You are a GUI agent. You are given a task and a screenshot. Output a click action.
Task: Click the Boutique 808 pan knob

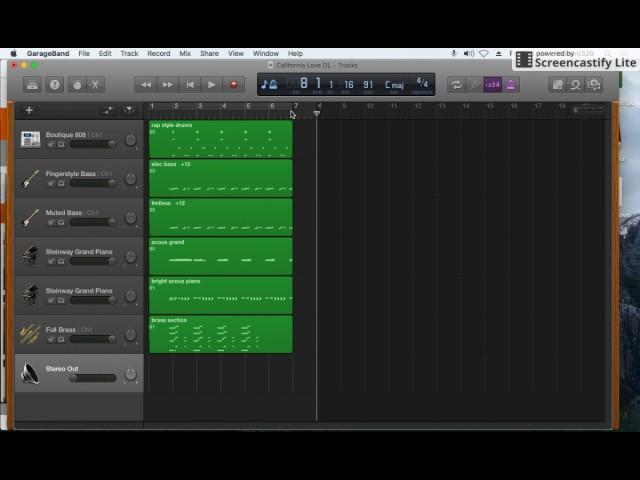[x=131, y=140]
